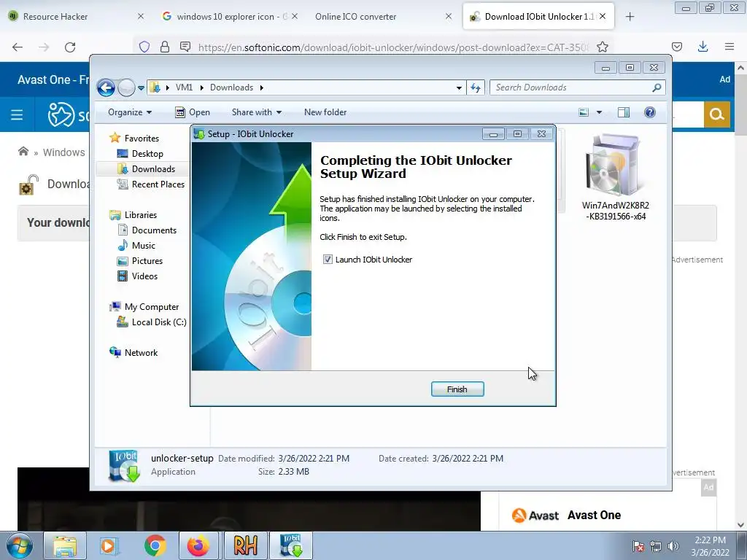Click the Softonic home breadcrumb icon
The image size is (747, 560).
(x=23, y=152)
